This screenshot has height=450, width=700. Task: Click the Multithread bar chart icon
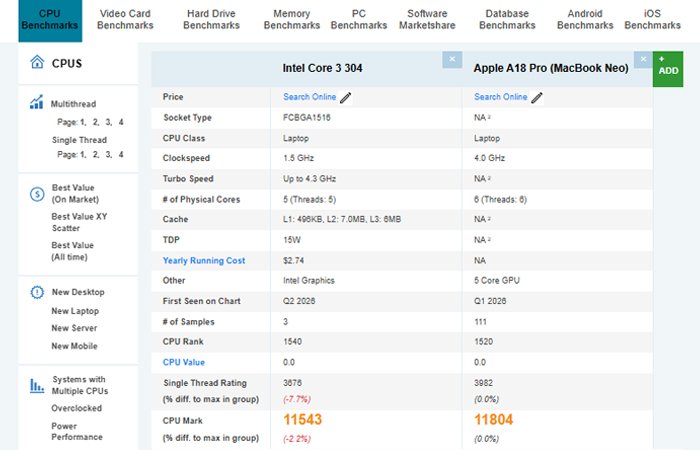pos(37,102)
